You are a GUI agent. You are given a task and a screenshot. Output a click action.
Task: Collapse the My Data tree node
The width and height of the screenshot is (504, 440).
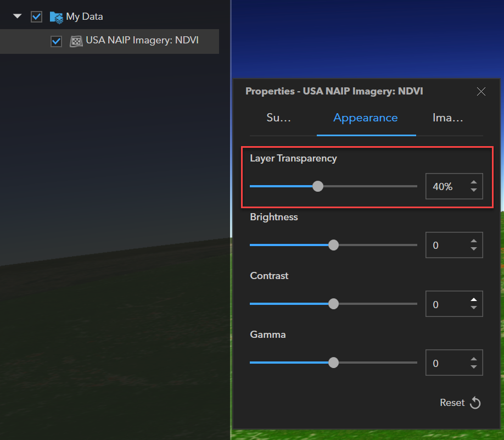16,17
